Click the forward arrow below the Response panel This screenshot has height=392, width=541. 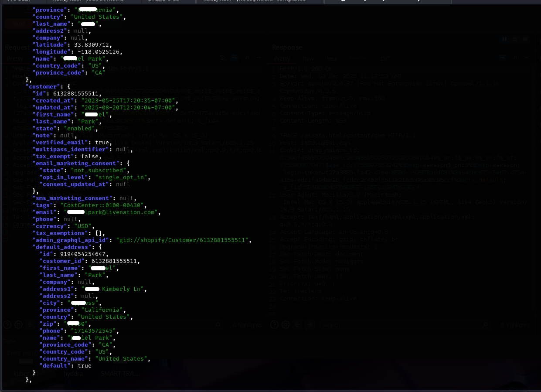[310, 325]
